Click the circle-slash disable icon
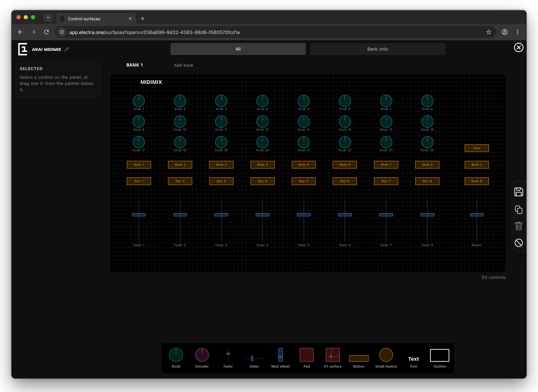Viewport: 538px width, 392px height. point(519,243)
